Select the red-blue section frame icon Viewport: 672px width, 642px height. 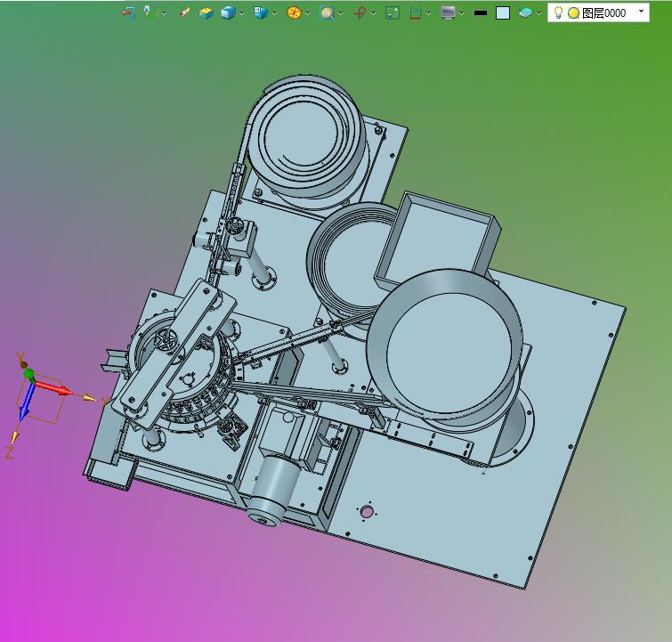pyautogui.click(x=415, y=12)
